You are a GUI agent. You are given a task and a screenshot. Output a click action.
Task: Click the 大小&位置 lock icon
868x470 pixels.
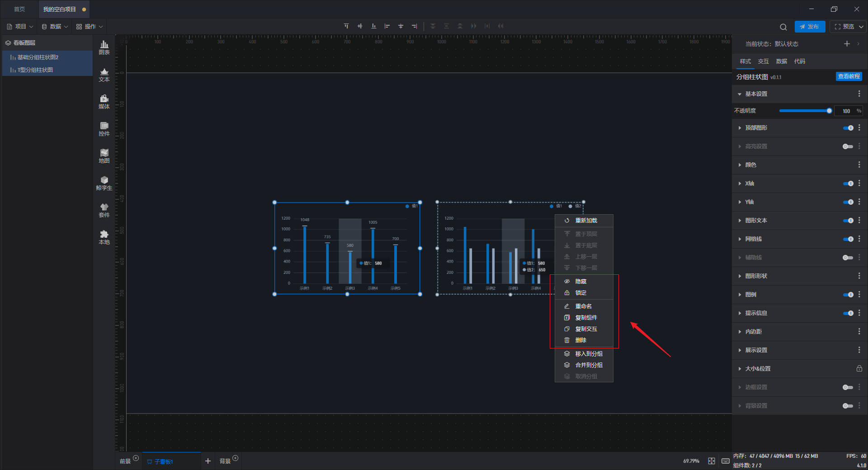[859, 369]
